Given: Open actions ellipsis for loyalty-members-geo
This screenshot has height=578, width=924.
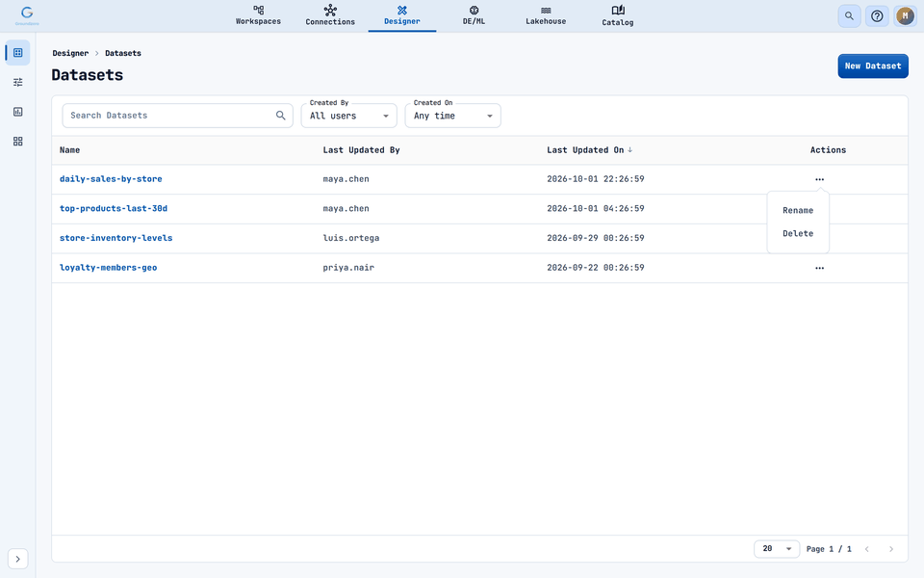Looking at the screenshot, I should pos(819,268).
